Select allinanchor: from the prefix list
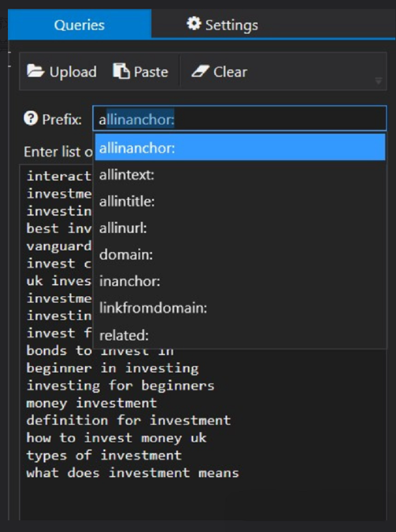The width and height of the screenshot is (396, 532). pos(240,147)
